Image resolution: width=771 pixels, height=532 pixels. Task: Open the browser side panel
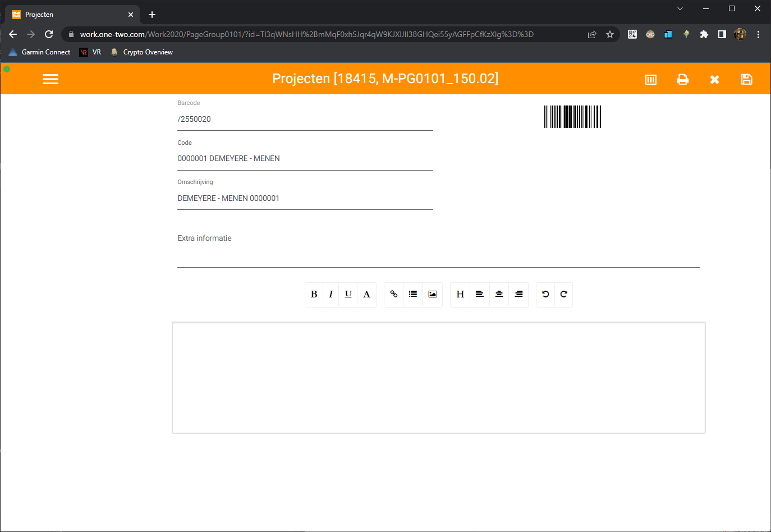(x=722, y=34)
